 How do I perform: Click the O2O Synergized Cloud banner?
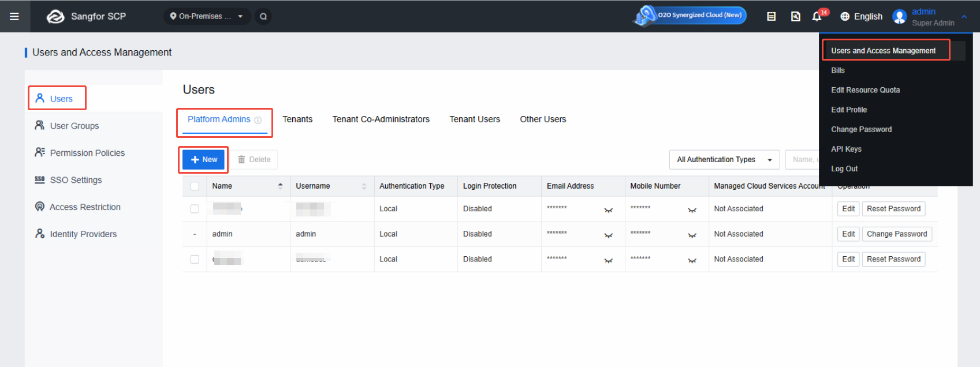click(x=690, y=16)
